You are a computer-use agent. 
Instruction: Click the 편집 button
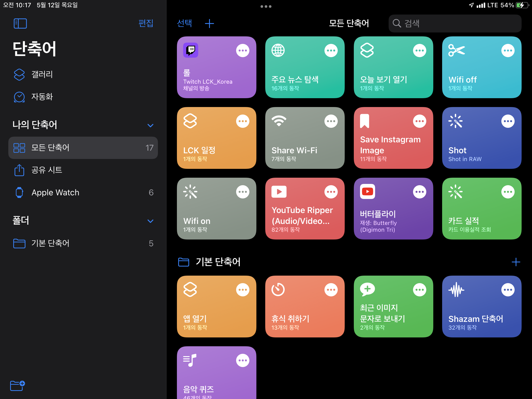(146, 23)
